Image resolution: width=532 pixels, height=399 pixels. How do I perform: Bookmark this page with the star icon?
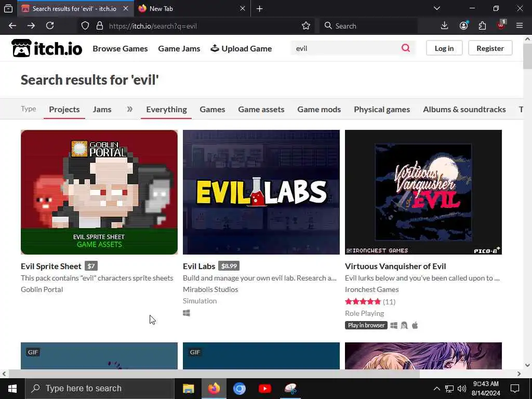[x=305, y=26]
